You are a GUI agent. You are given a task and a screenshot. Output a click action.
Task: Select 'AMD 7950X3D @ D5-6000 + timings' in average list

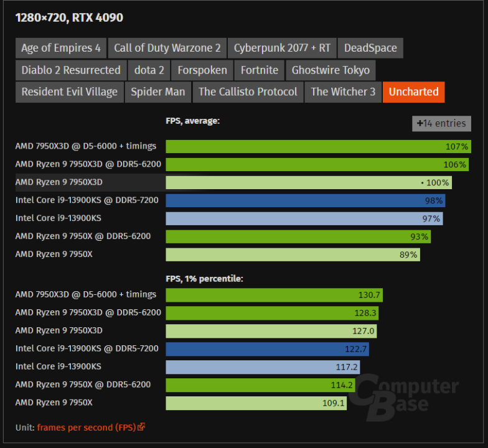coord(86,146)
